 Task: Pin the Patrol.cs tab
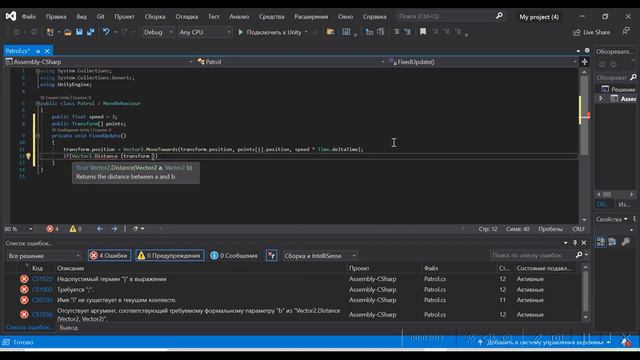pyautogui.click(x=38, y=51)
